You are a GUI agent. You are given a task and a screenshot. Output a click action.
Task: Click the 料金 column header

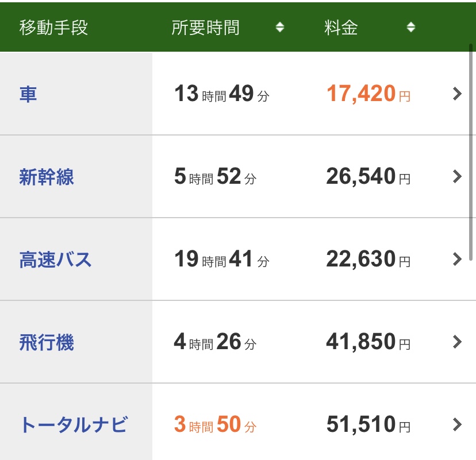click(341, 28)
